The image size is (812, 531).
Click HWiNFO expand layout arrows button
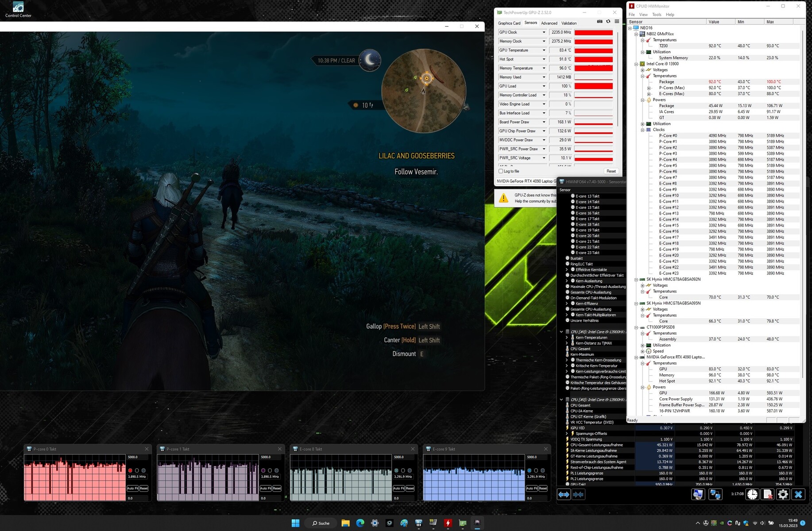pyautogui.click(x=564, y=494)
